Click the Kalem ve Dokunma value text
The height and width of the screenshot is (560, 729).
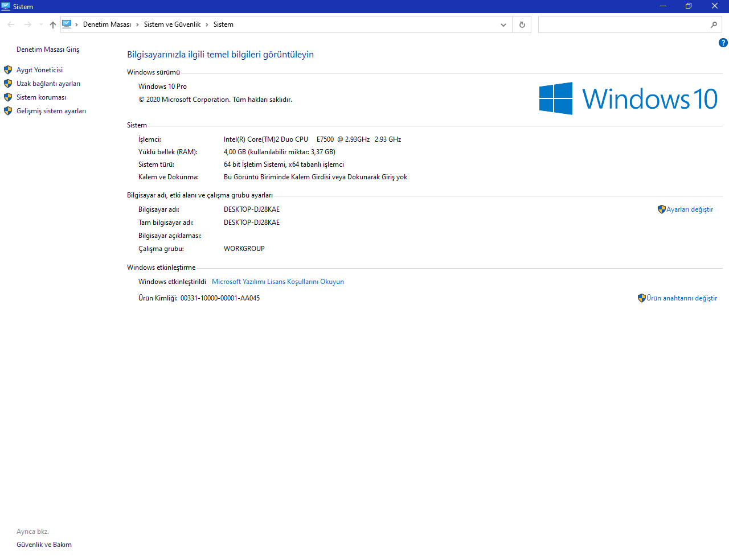click(x=316, y=177)
